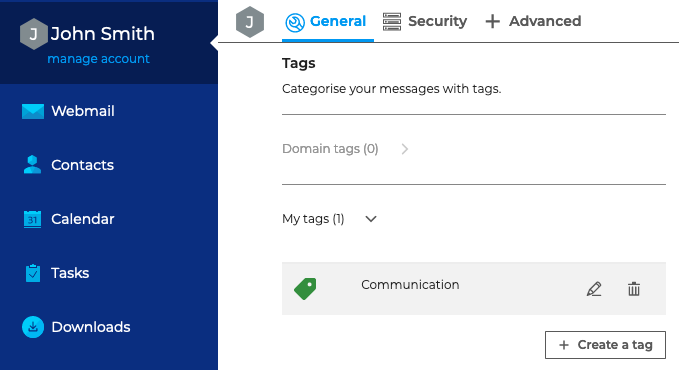Open the Webmail label in the sidebar
The height and width of the screenshot is (370, 679).
point(83,111)
